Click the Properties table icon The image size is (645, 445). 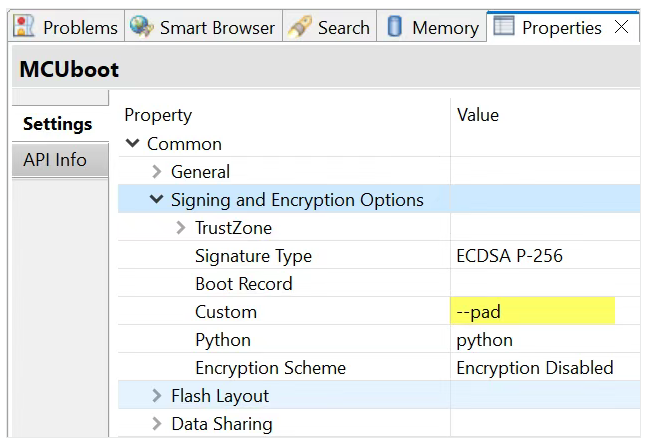click(x=503, y=25)
